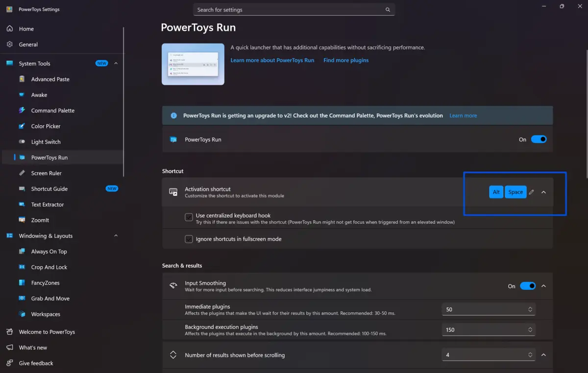Click the PowerToys Settings app icon in title bar

(9, 9)
